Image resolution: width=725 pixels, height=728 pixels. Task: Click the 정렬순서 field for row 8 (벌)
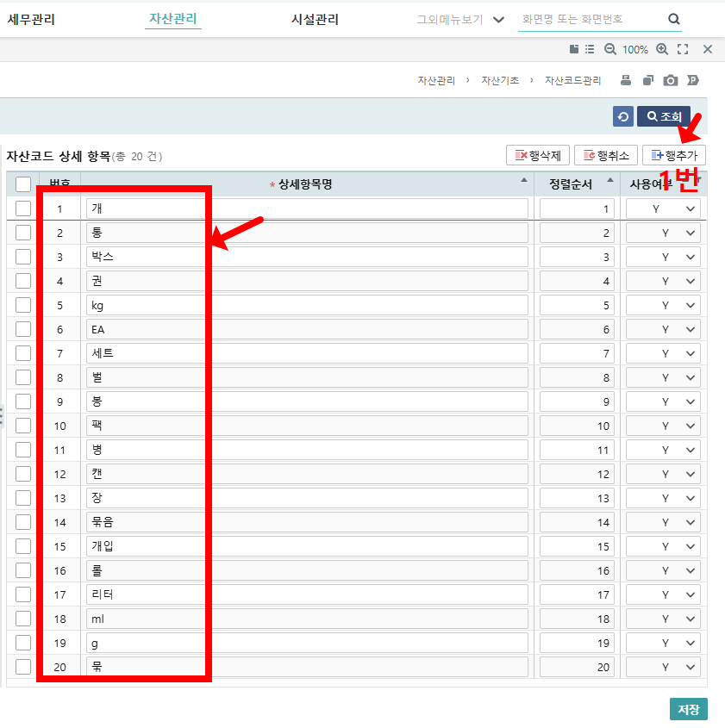tap(577, 378)
